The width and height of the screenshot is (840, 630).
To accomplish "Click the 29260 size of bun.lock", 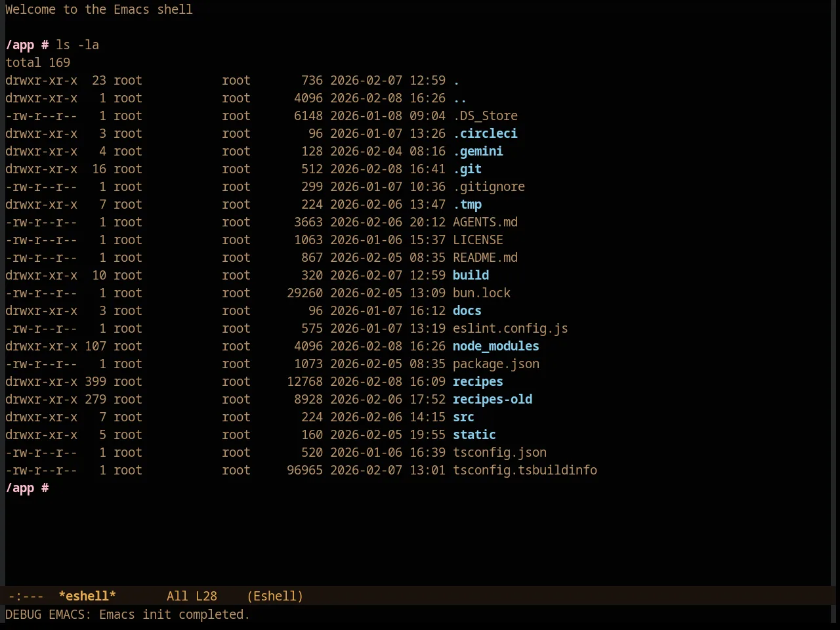I will pos(304,293).
